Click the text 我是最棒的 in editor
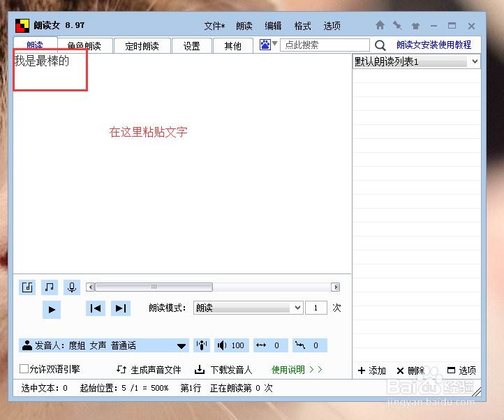 coord(42,61)
